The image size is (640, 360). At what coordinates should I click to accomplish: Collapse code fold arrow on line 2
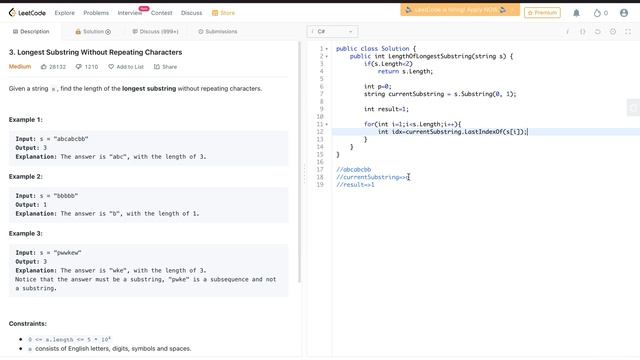pyautogui.click(x=327, y=56)
